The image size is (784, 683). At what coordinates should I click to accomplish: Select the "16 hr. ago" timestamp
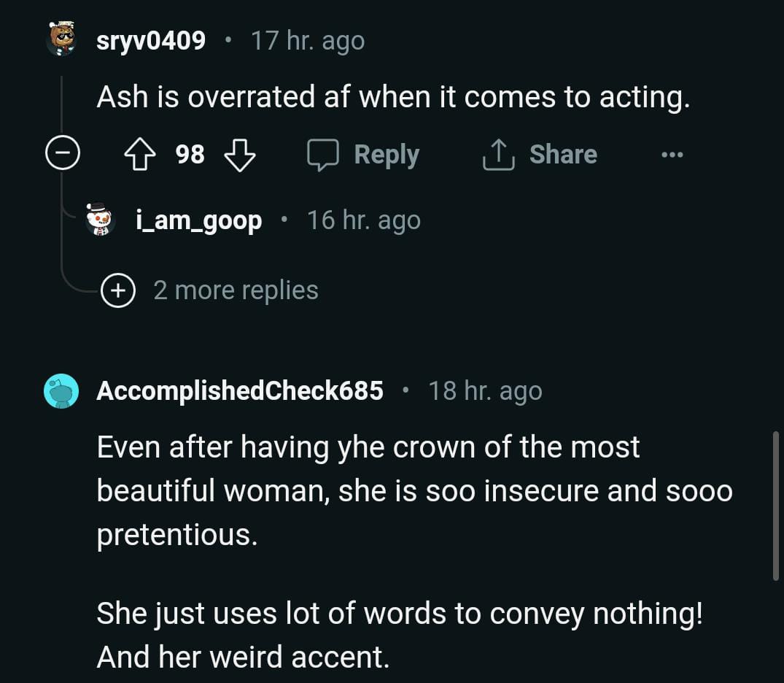[x=363, y=220]
